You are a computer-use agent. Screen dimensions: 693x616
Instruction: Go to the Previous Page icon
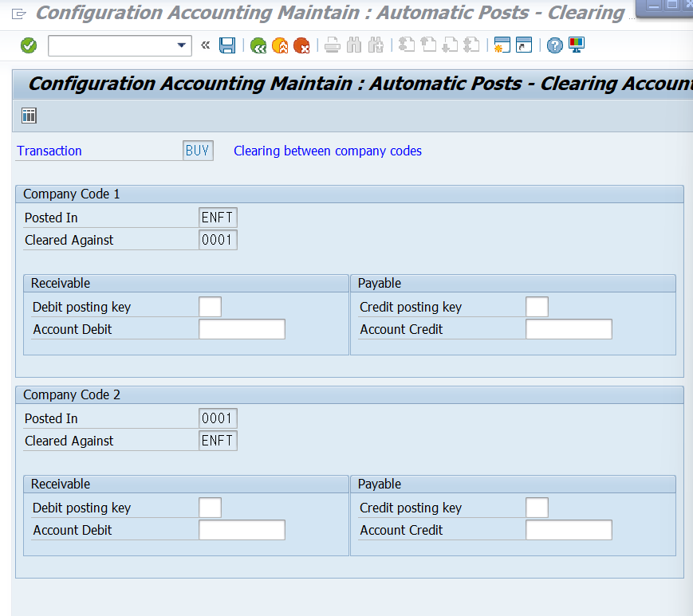[x=428, y=45]
